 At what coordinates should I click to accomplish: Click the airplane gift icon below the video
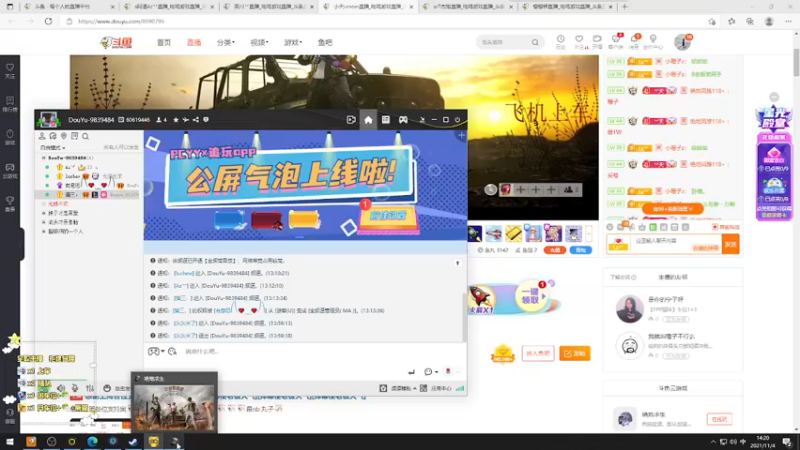click(x=493, y=234)
